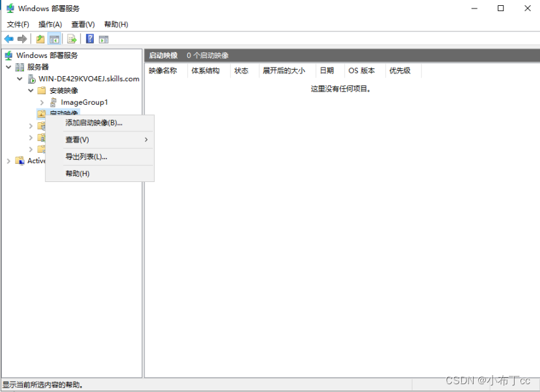Expand the ImageGroup1 node
Image resolution: width=540 pixels, height=392 pixels.
click(x=42, y=102)
